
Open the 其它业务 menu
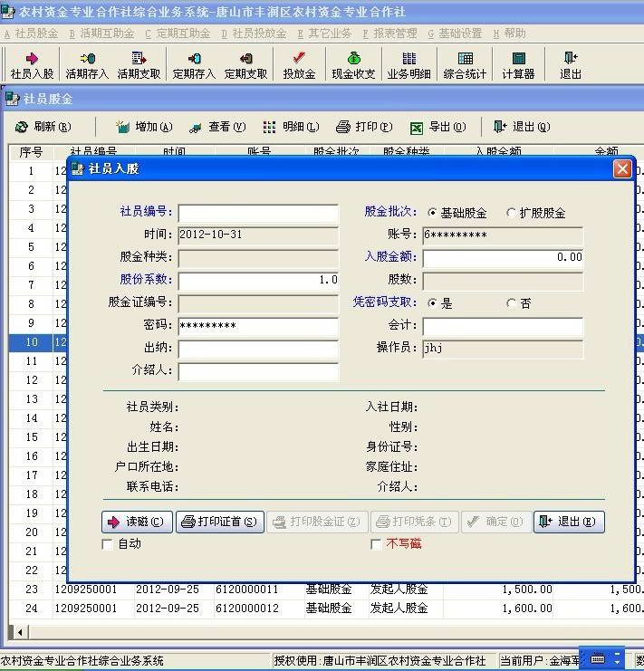point(325,34)
